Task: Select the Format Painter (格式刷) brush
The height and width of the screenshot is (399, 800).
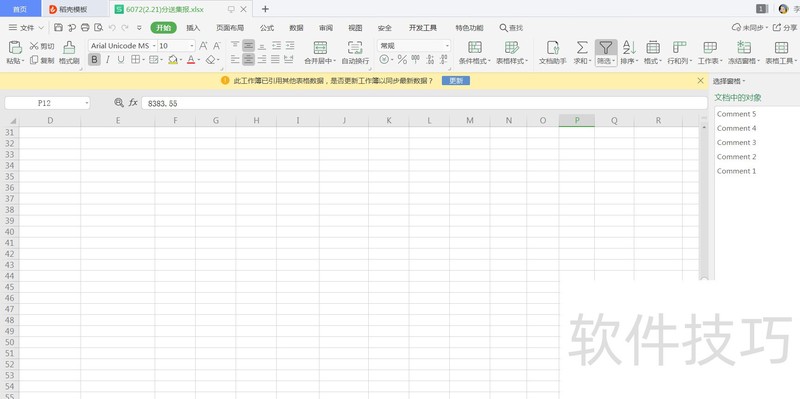Action: point(69,48)
